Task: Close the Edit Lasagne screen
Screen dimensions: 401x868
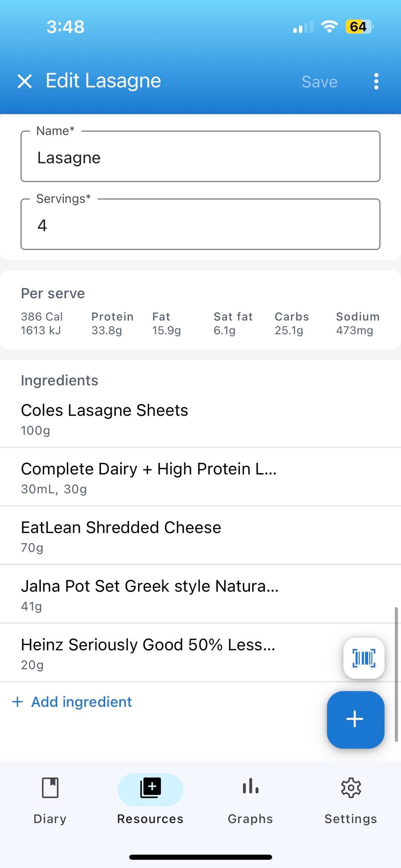Action: coord(25,81)
